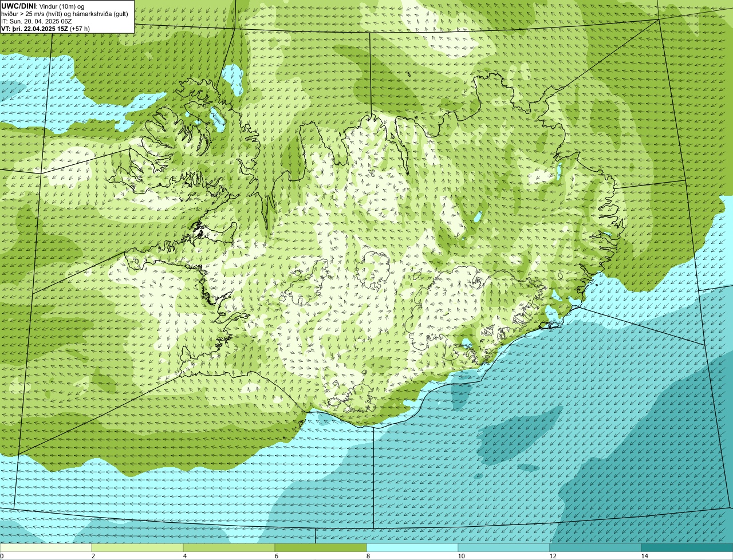Click the scale tick label '2'
The height and width of the screenshot is (560, 733).
93,556
